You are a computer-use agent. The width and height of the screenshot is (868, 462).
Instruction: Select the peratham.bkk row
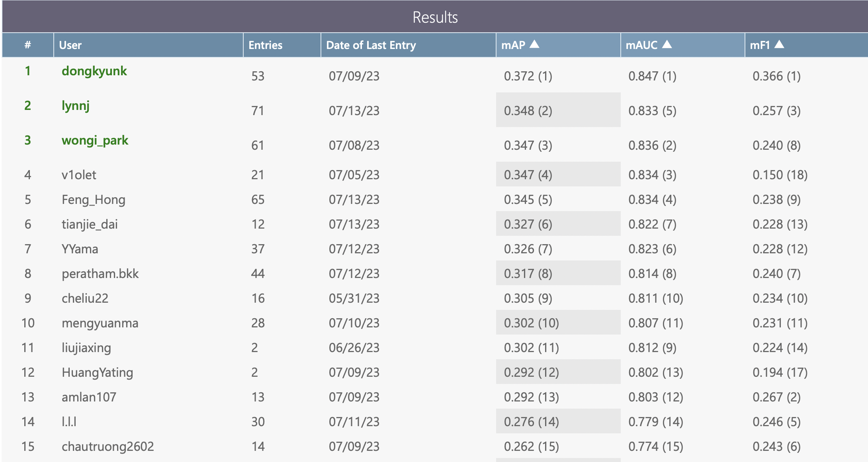tap(100, 274)
